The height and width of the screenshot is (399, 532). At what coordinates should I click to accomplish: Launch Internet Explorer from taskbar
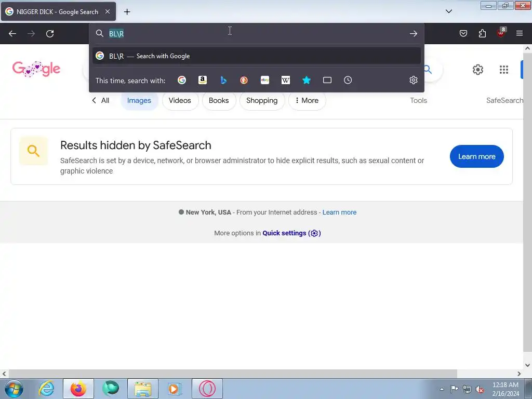tap(46, 389)
